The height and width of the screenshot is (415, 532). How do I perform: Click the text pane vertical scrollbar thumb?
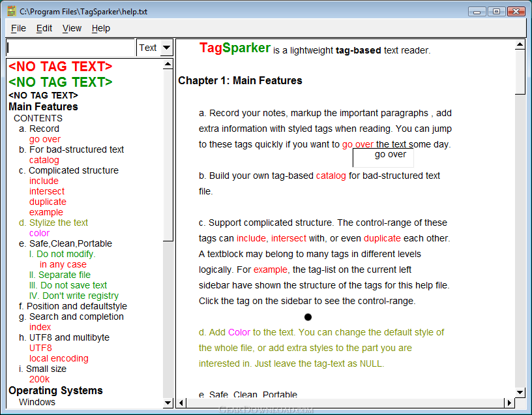(520, 72)
